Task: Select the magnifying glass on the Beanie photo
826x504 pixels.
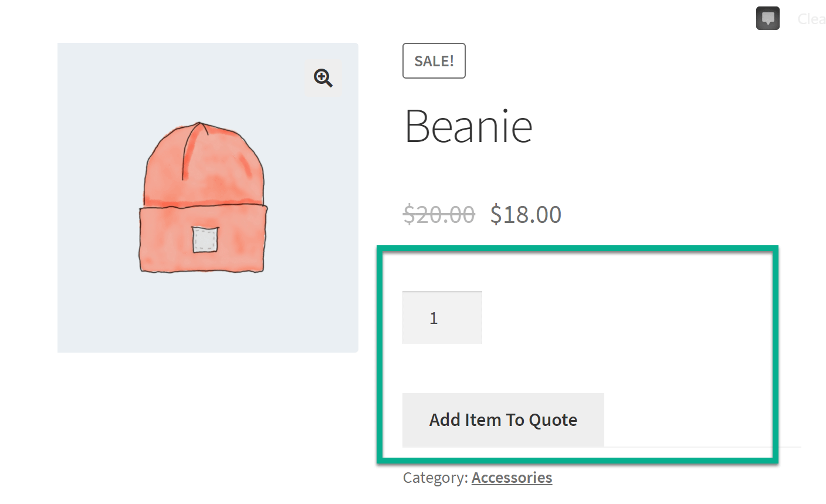Action: [323, 79]
